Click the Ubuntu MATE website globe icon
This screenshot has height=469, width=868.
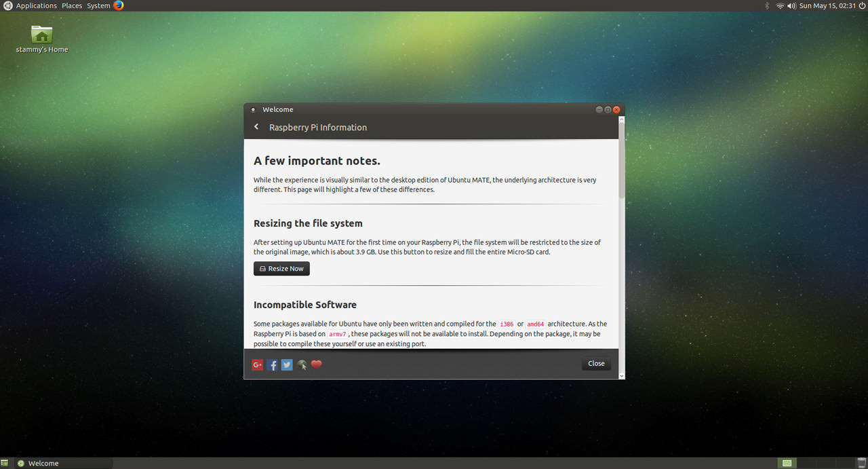(x=302, y=364)
